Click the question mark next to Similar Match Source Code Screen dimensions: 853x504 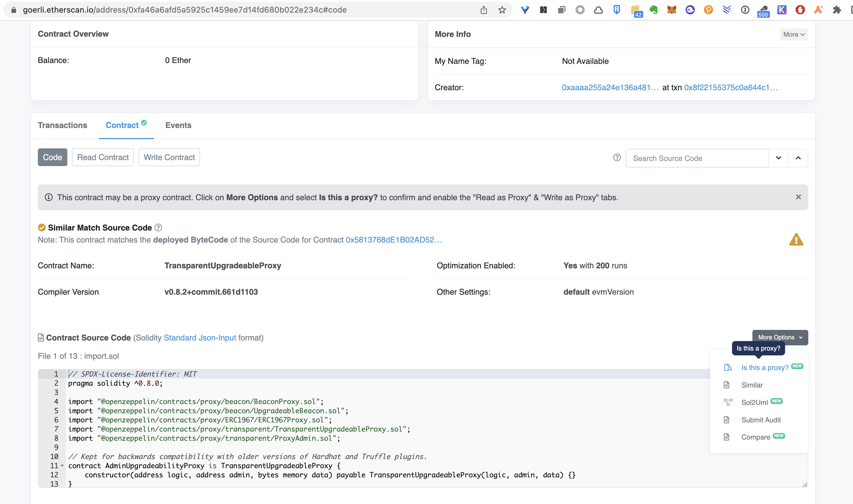click(158, 228)
